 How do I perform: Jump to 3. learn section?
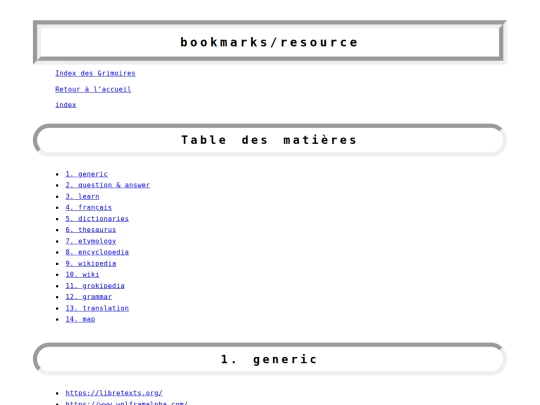82,196
